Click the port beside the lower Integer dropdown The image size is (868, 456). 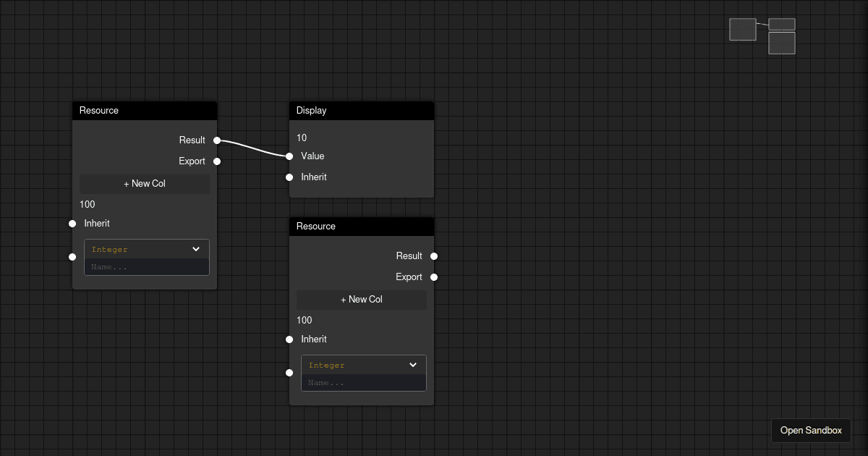click(x=289, y=372)
